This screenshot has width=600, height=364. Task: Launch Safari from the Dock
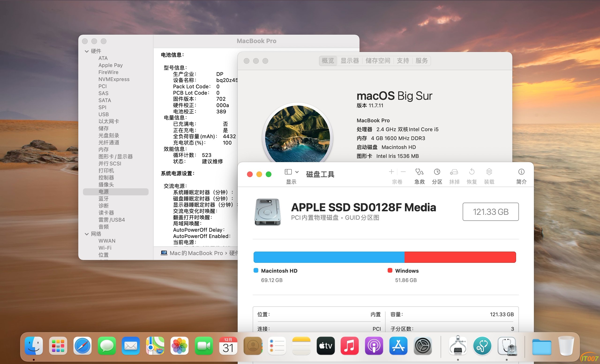(82, 346)
